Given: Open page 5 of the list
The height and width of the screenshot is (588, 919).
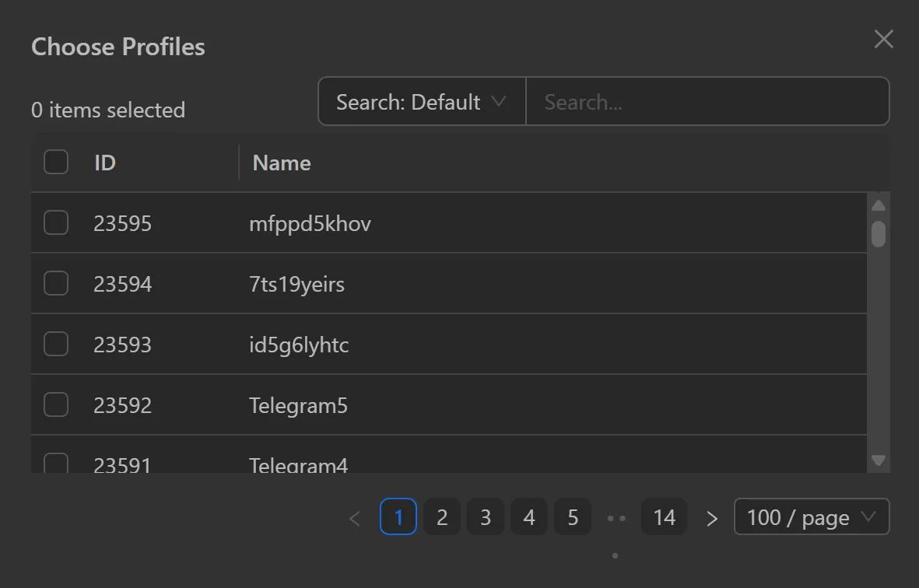Looking at the screenshot, I should [573, 516].
